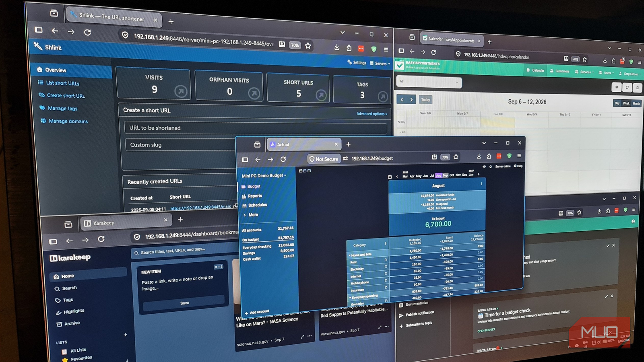This screenshot has width=644, height=362.
Task: Switch EasyAppointments calendar to Day view
Action: click(x=617, y=103)
